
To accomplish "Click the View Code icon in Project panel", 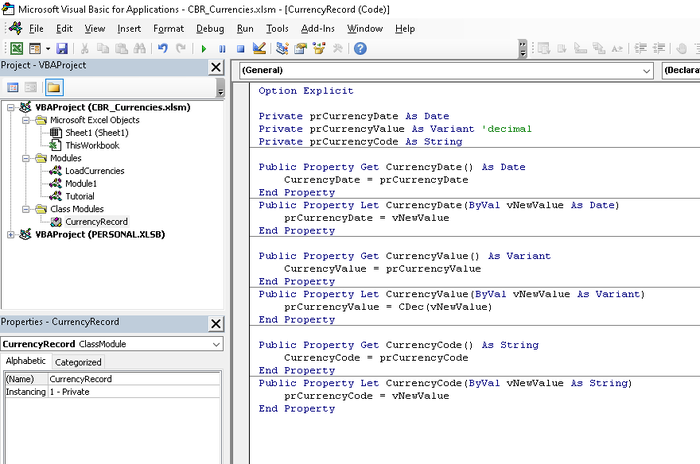I will [12, 88].
